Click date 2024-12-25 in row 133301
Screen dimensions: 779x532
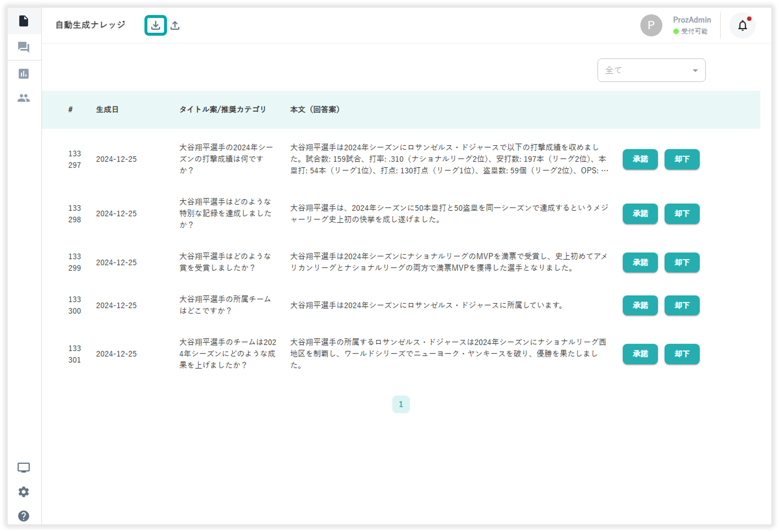(116, 354)
